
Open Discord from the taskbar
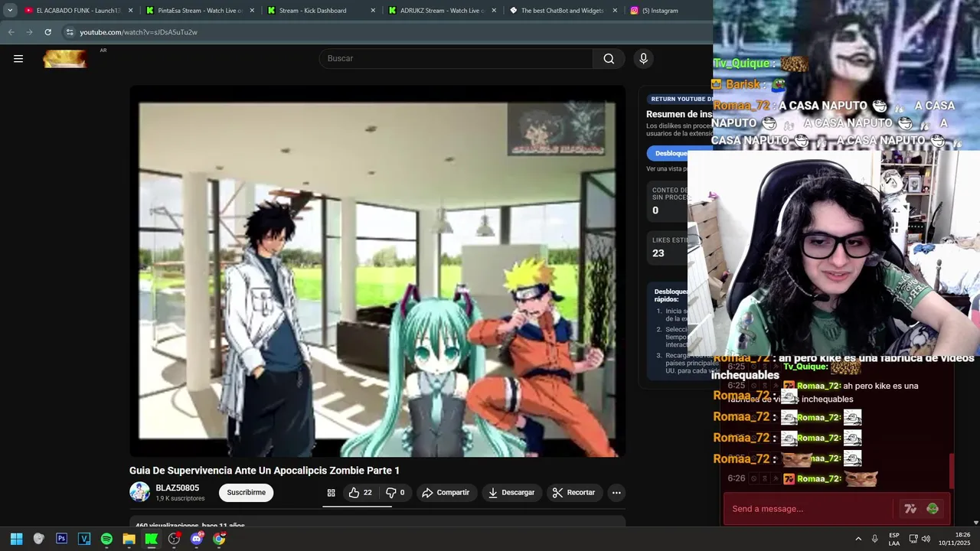coord(196,539)
